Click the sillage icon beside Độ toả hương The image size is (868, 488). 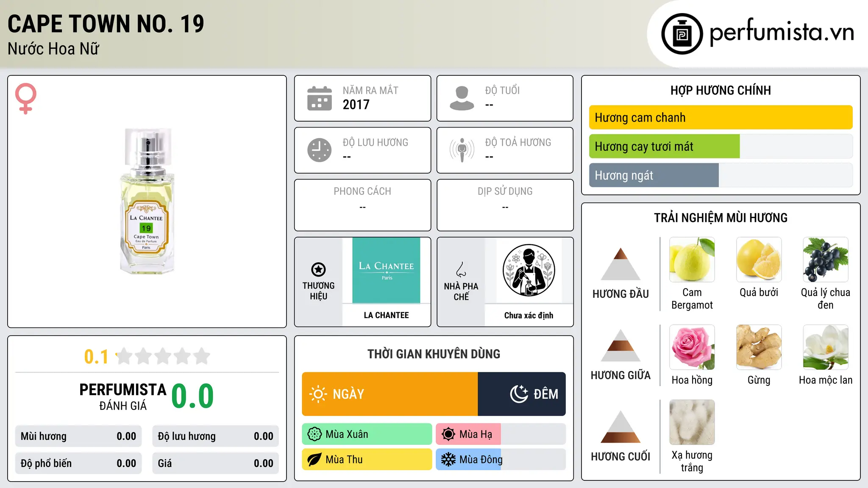pos(462,150)
